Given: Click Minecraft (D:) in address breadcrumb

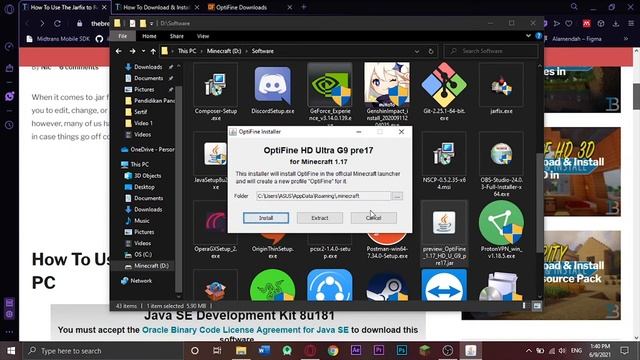Looking at the screenshot, I should pyautogui.click(x=224, y=51).
